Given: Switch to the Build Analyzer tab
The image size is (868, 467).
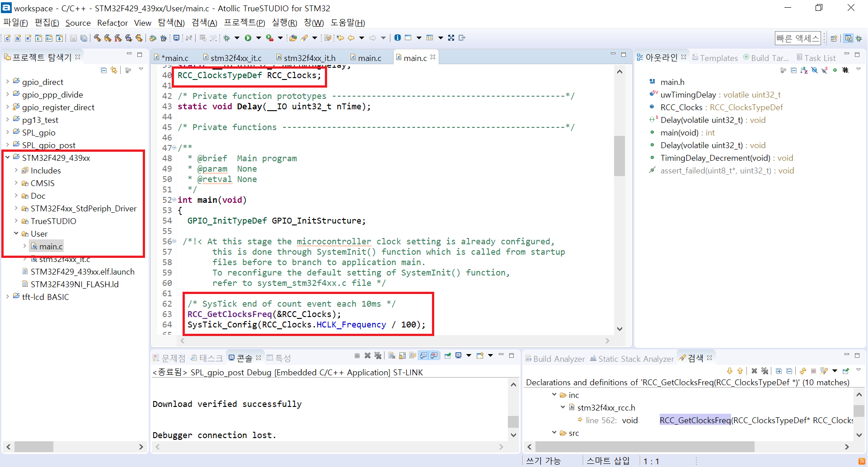Looking at the screenshot, I should (555, 359).
